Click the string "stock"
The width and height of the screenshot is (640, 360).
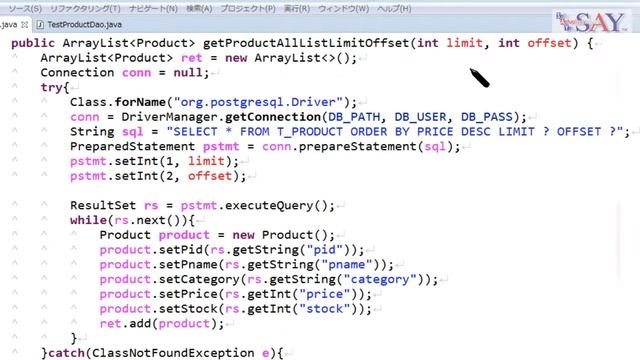click(x=324, y=309)
